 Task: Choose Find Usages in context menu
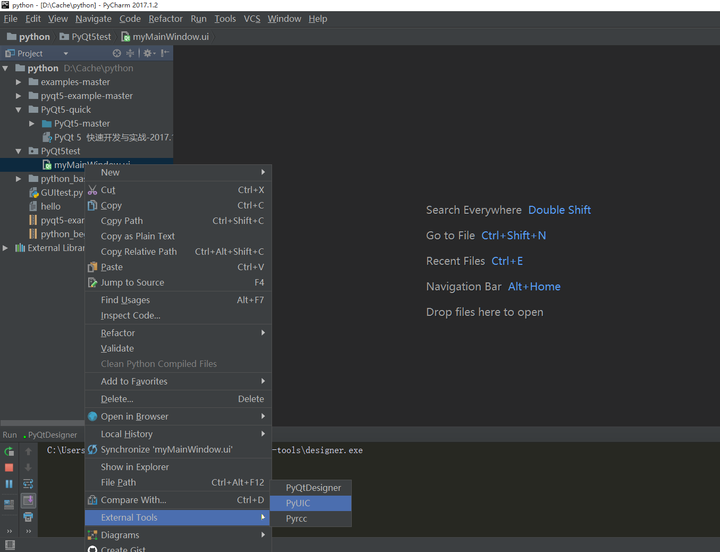178,300
